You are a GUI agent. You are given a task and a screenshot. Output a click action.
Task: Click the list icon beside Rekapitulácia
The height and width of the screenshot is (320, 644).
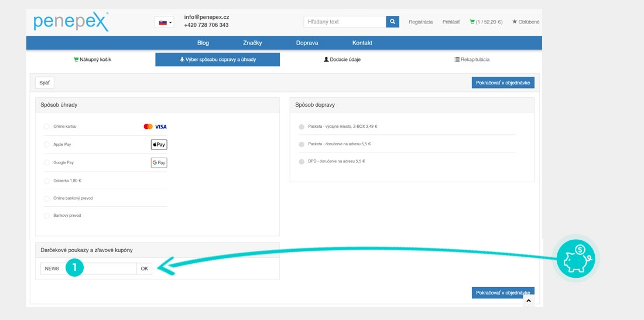click(457, 59)
